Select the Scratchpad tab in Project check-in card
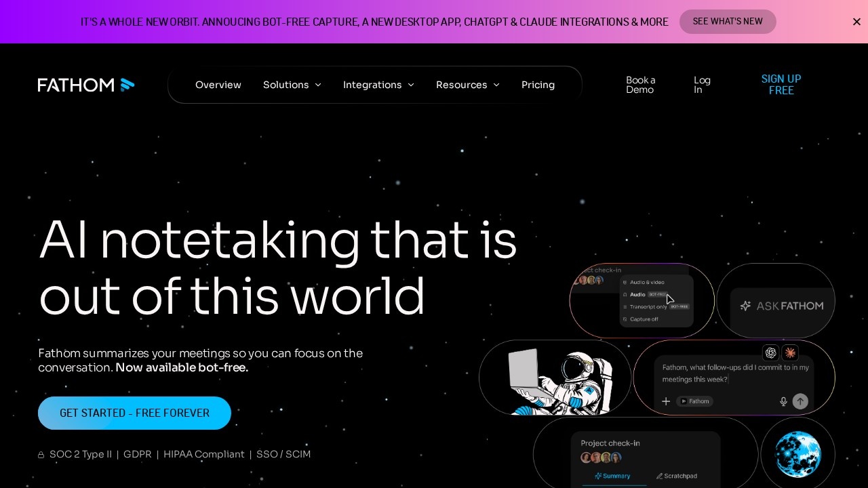 click(x=677, y=476)
